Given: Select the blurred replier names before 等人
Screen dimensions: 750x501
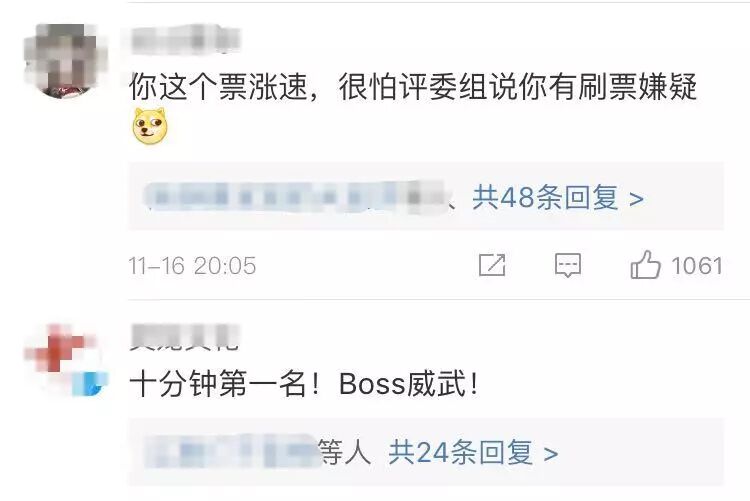Looking at the screenshot, I should (x=232, y=452).
